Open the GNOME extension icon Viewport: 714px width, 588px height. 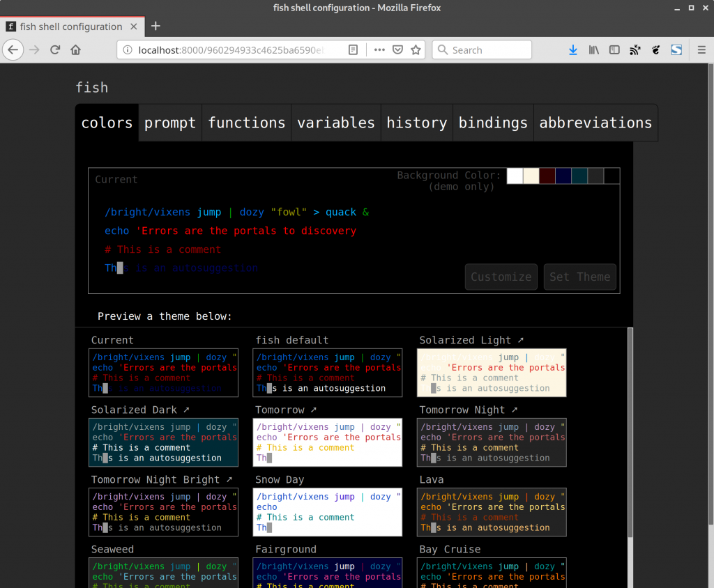[x=655, y=49]
